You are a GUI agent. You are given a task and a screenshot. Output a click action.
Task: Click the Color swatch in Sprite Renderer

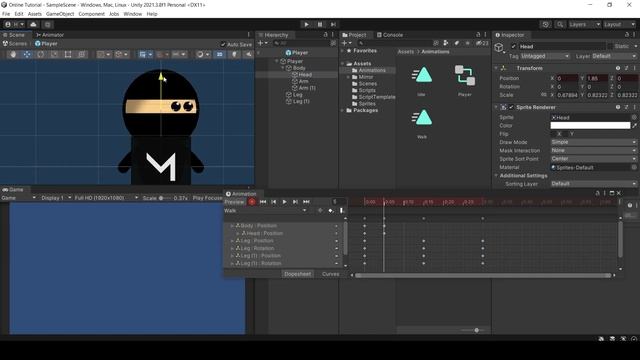tap(590, 126)
